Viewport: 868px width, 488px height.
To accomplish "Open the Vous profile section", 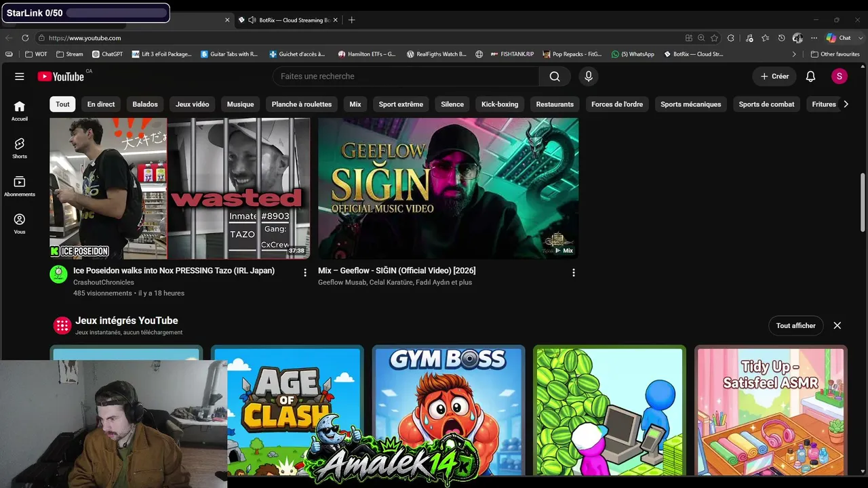I will 20,224.
